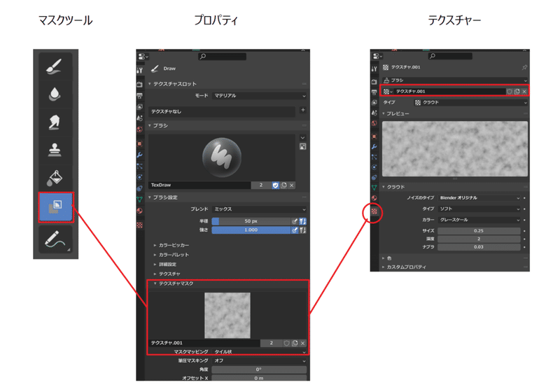The image size is (560, 392).
Task: Add a texture slot with plus button
Action: (303, 110)
